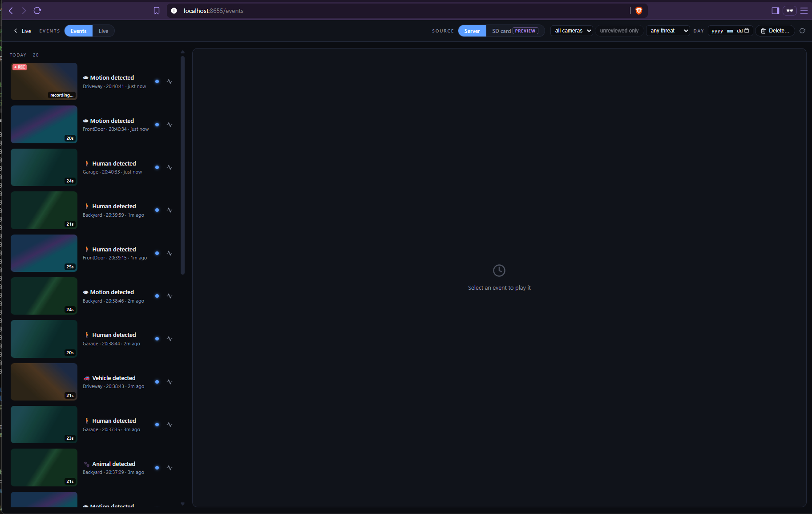Image resolution: width=812 pixels, height=514 pixels.
Task: Toggle unreviewed dot on Backyard 20:39:59 event
Action: 157,210
